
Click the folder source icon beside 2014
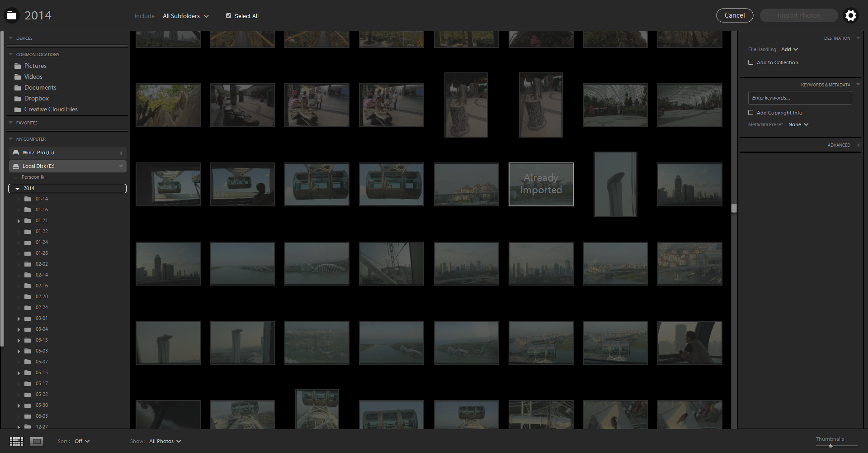pos(12,15)
